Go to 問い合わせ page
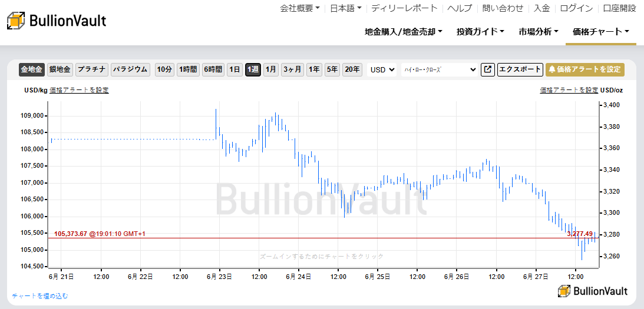This screenshot has height=309, width=644. point(503,8)
